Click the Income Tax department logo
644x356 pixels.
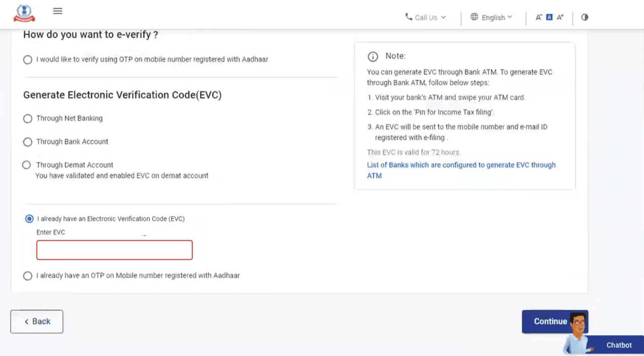[24, 13]
